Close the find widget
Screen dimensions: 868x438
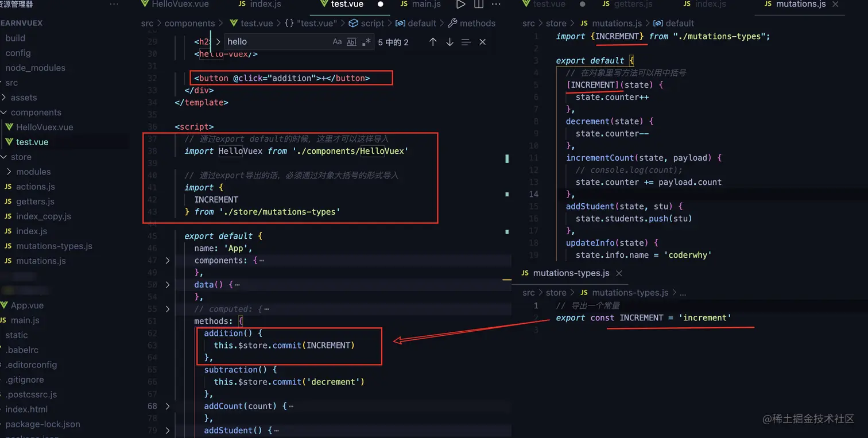coord(483,42)
